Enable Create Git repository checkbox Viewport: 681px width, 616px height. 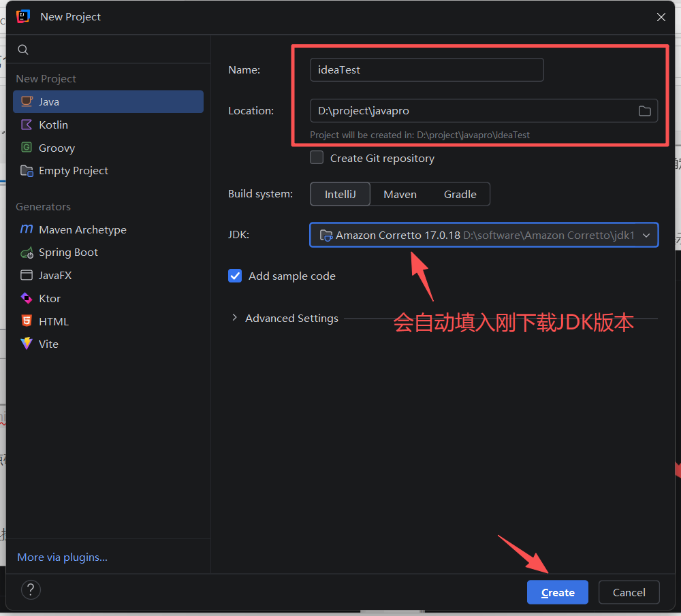[x=317, y=158]
